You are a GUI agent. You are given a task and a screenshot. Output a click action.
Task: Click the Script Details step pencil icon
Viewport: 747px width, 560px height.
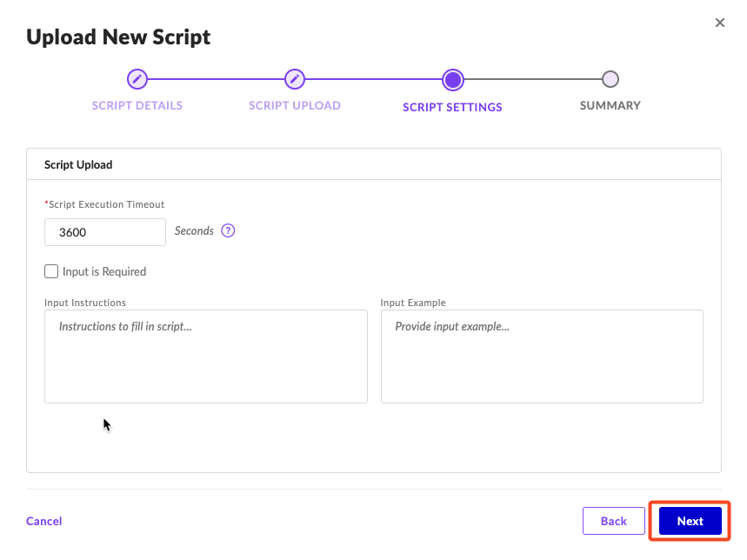click(x=137, y=79)
